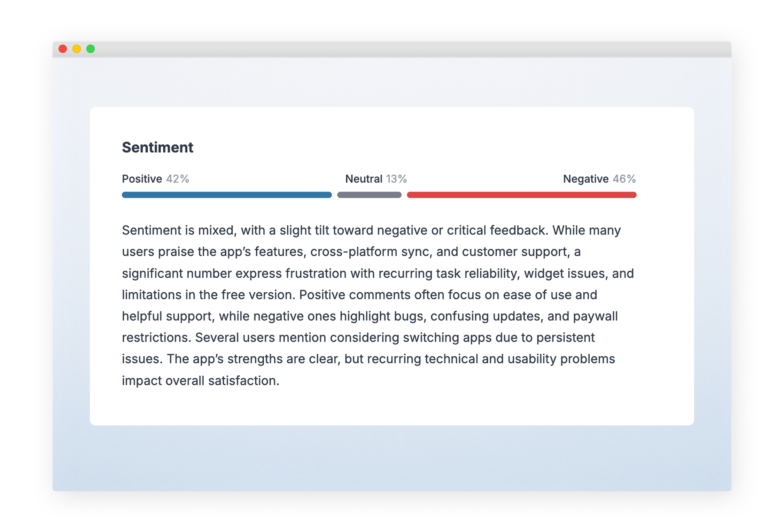Click the words "paywall restrictions" in paragraph
The height and width of the screenshot is (532, 784).
[x=595, y=316]
